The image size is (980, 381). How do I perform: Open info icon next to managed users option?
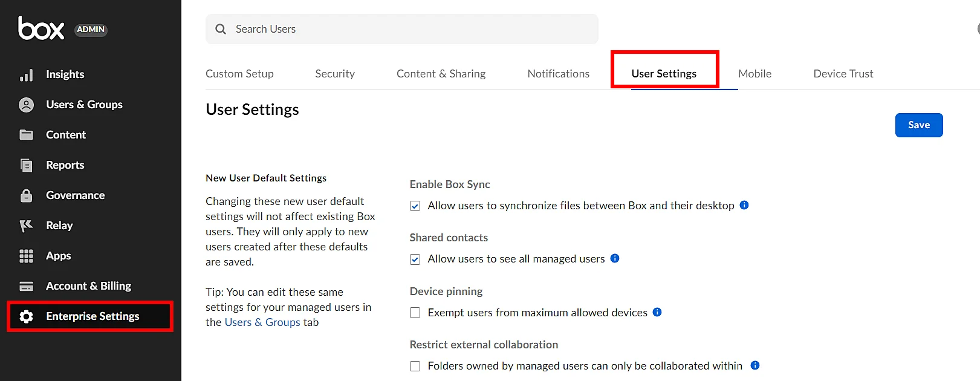pyautogui.click(x=615, y=258)
